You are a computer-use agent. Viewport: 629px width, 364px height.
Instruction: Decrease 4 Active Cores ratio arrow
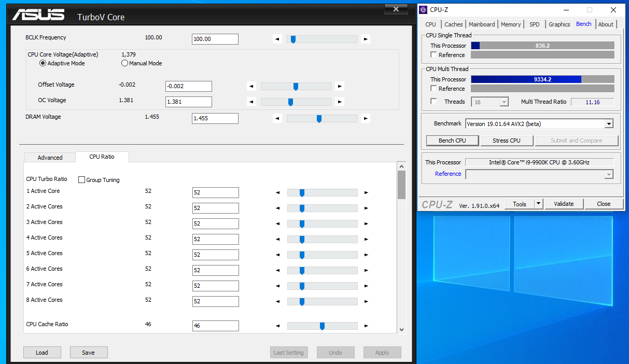click(x=278, y=239)
